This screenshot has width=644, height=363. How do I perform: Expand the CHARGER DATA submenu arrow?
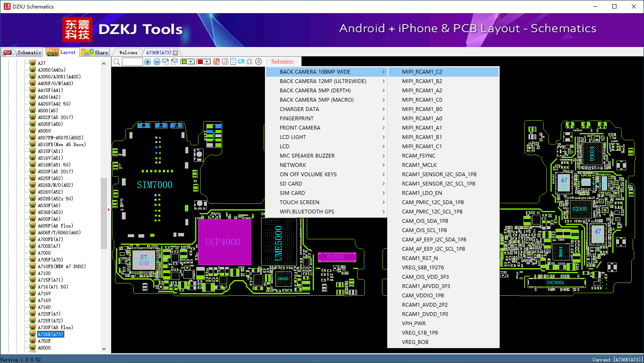pyautogui.click(x=384, y=109)
